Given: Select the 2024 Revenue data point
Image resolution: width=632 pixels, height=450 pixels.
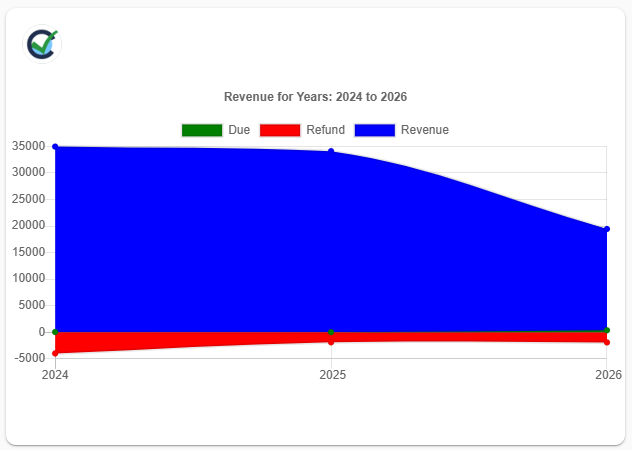Looking at the screenshot, I should [x=55, y=147].
